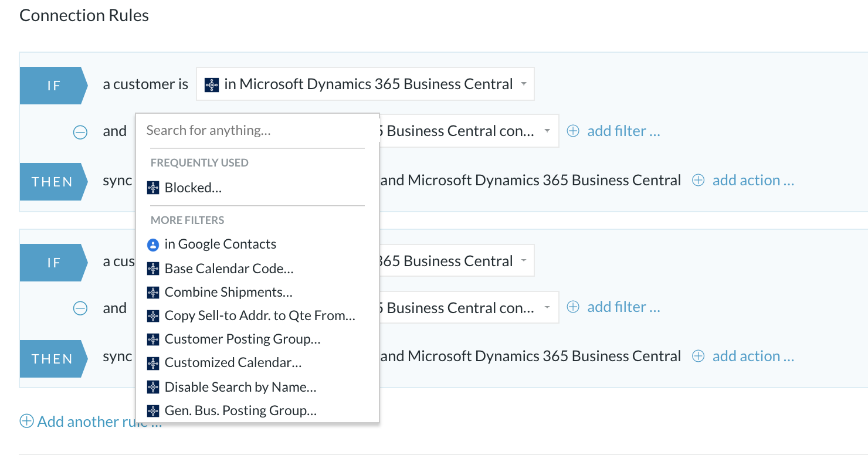This screenshot has height=455, width=868.
Task: Click the icon beside Combine Shipments
Action: coord(153,292)
